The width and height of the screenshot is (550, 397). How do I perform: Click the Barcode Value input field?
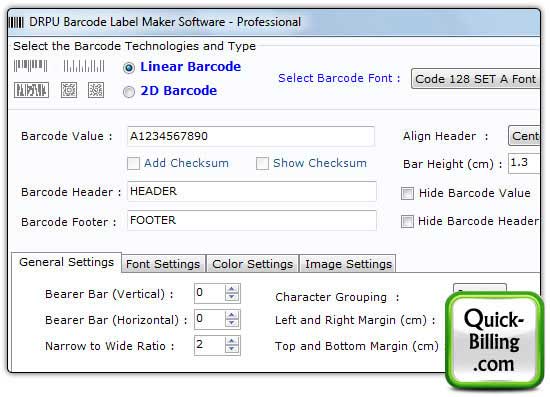tap(251, 136)
